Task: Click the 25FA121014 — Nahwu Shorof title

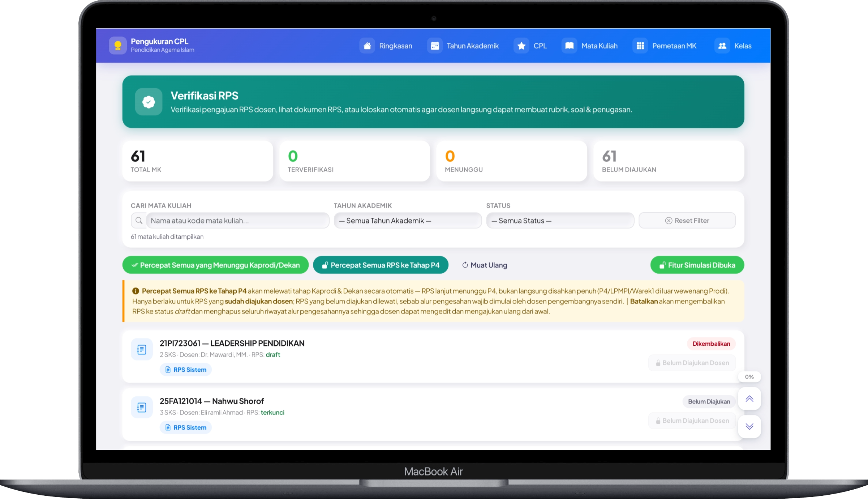Action: pos(212,401)
